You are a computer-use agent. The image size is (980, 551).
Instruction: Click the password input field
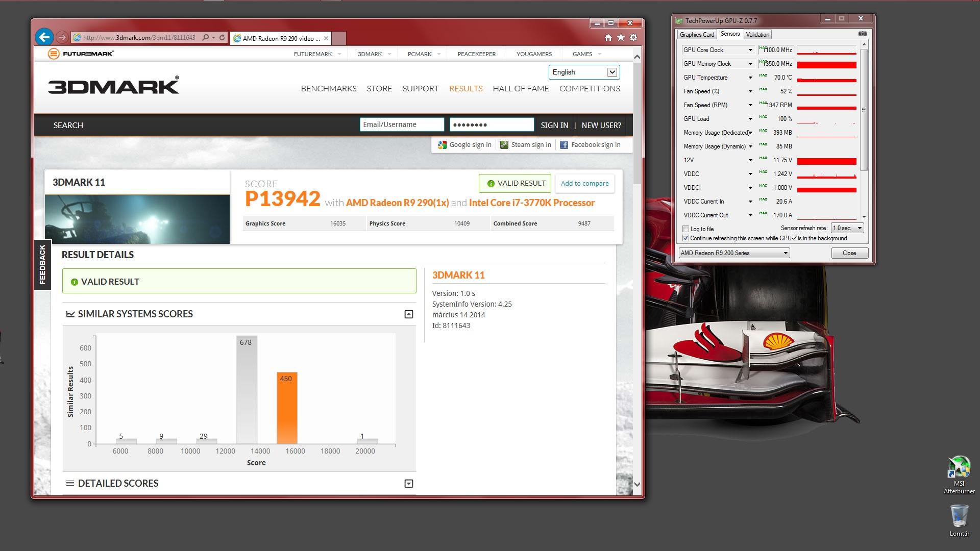pos(492,124)
